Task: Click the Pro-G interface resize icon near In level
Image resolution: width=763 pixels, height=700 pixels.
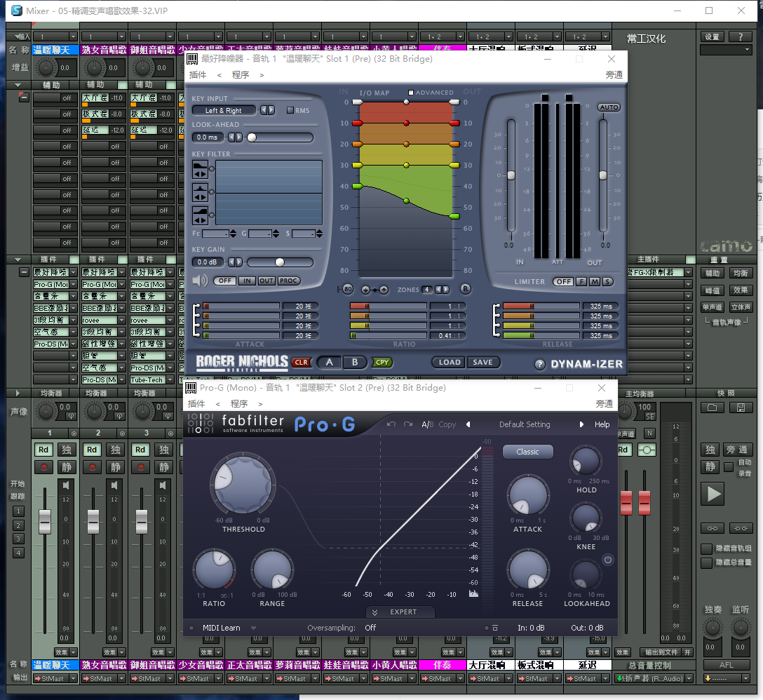Action: coord(495,628)
